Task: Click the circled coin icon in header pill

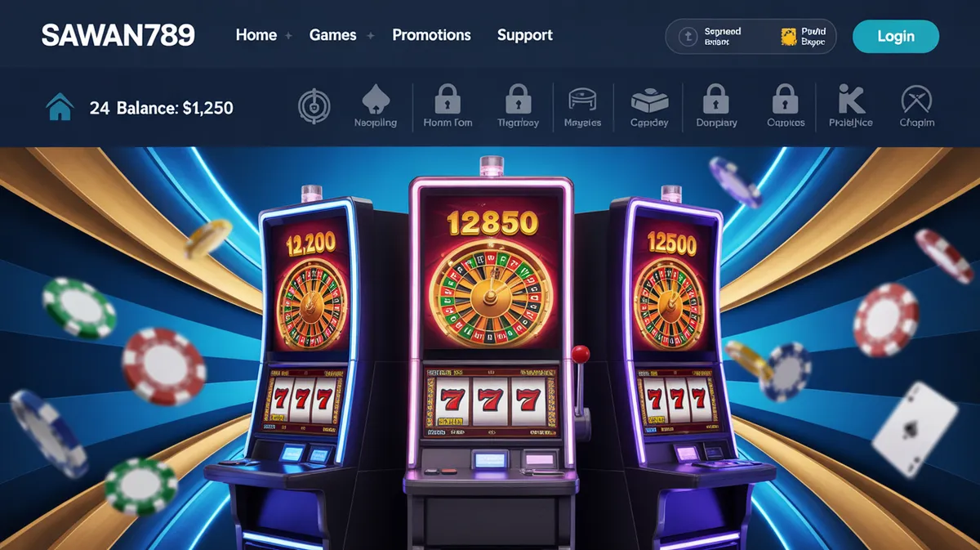Action: tap(688, 36)
